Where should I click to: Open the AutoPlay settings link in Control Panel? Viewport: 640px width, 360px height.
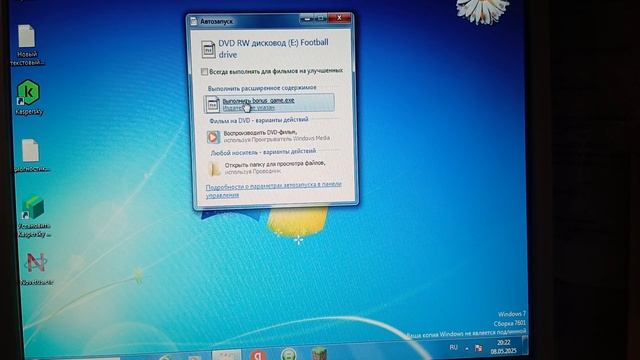273,189
